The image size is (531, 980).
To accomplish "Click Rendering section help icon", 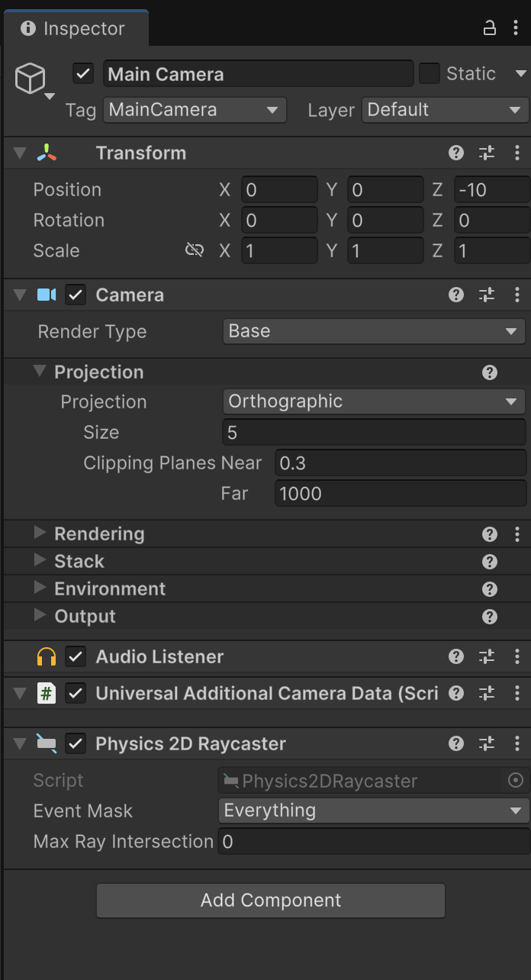I will click(490, 534).
